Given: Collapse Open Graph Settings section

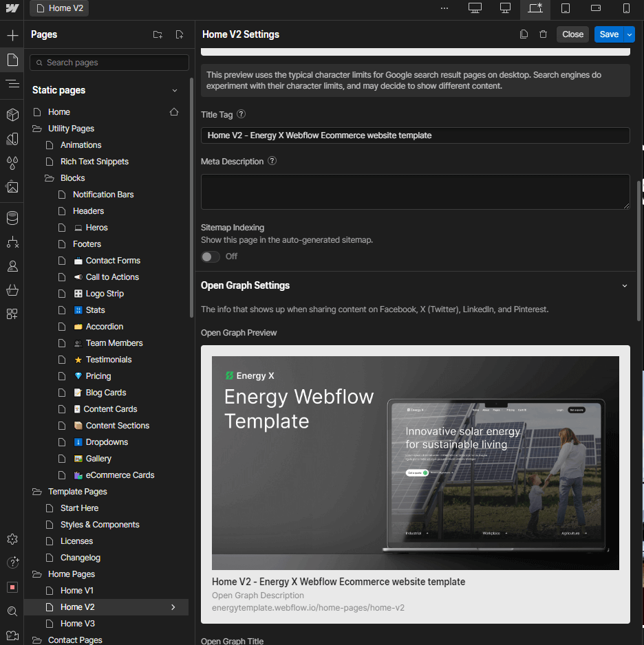Looking at the screenshot, I should click(624, 285).
